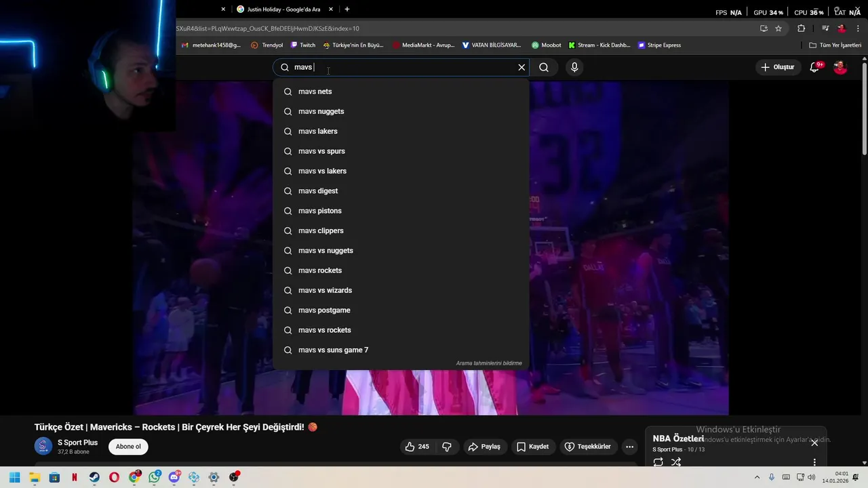The width and height of the screenshot is (868, 488).
Task: Close the NBA Özetleri playlist panel
Action: click(x=814, y=443)
